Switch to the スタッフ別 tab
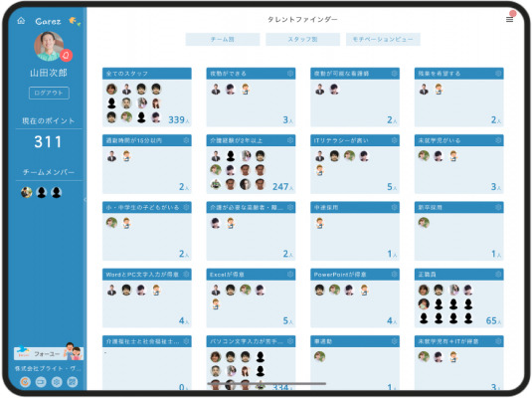The height and width of the screenshot is (398, 532). click(x=302, y=40)
